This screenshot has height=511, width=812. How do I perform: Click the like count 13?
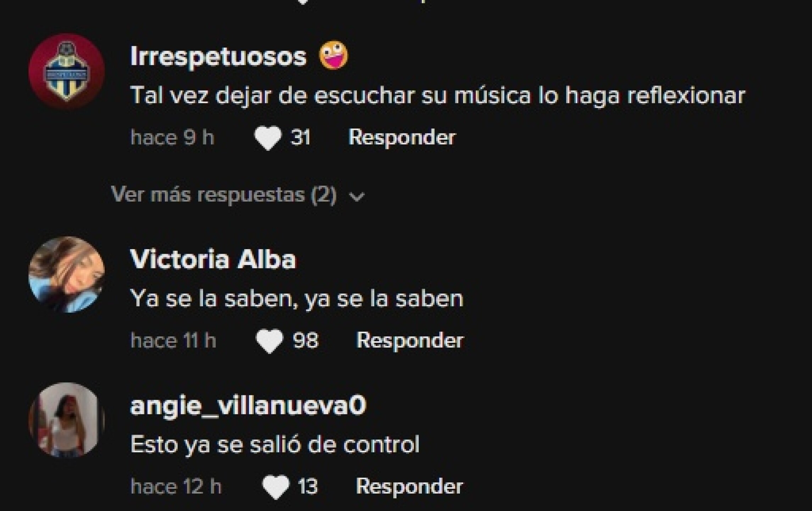pyautogui.click(x=307, y=487)
